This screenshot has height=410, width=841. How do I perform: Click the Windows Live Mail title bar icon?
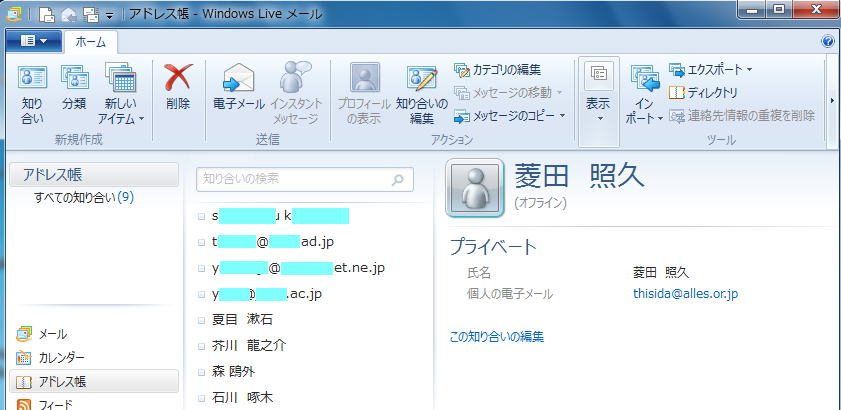[13, 14]
